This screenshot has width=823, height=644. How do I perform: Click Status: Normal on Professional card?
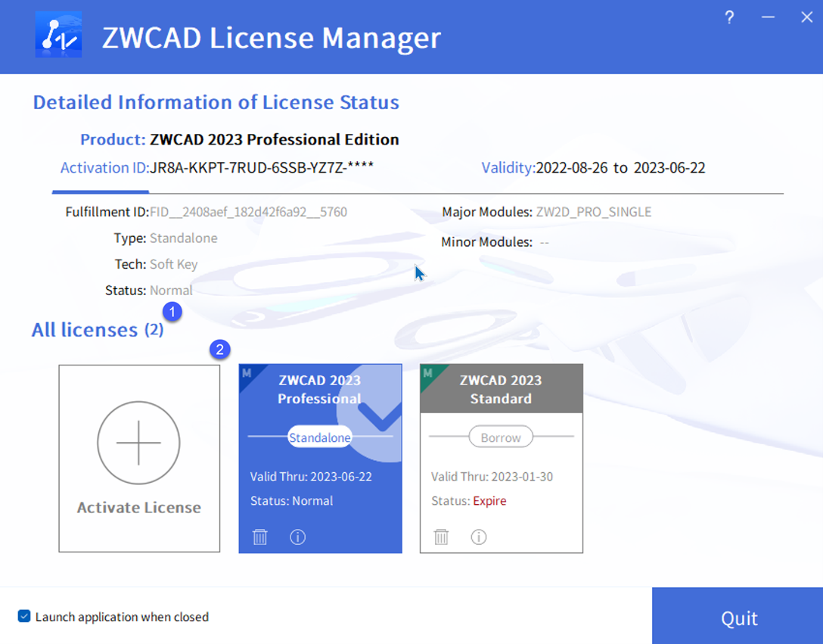pyautogui.click(x=291, y=501)
